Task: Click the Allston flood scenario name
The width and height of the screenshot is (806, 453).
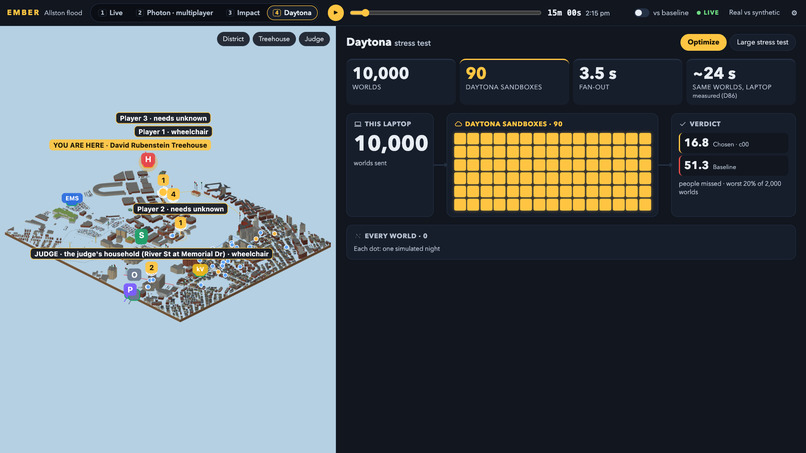Action: (63, 13)
